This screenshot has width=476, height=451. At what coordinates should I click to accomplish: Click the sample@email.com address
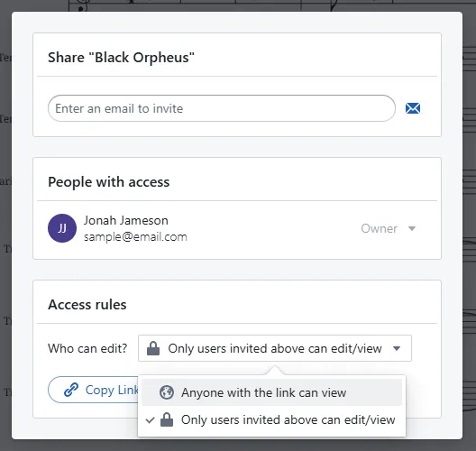pos(135,236)
